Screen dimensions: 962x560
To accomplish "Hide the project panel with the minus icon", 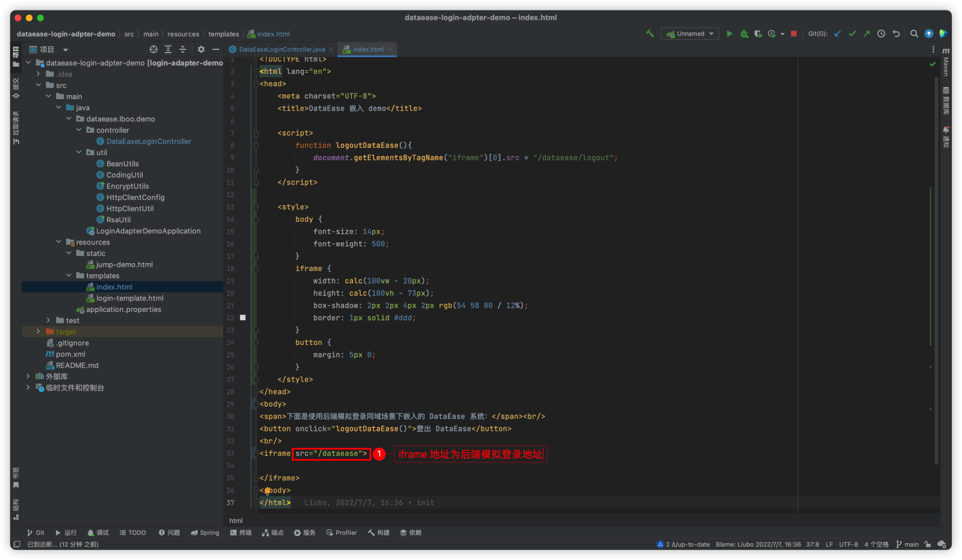I will coord(215,49).
